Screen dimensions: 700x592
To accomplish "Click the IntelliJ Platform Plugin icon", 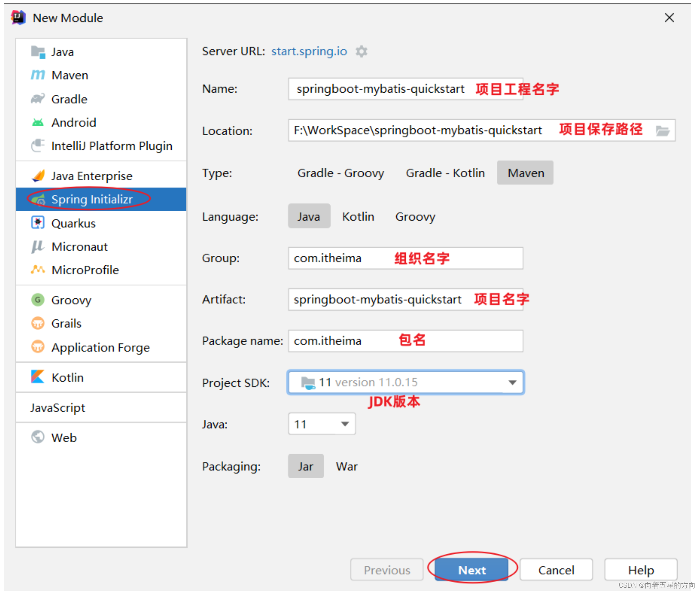I will (38, 146).
